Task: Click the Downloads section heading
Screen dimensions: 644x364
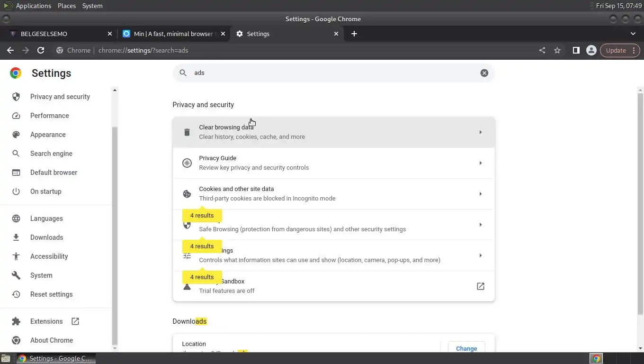Action: point(189,321)
